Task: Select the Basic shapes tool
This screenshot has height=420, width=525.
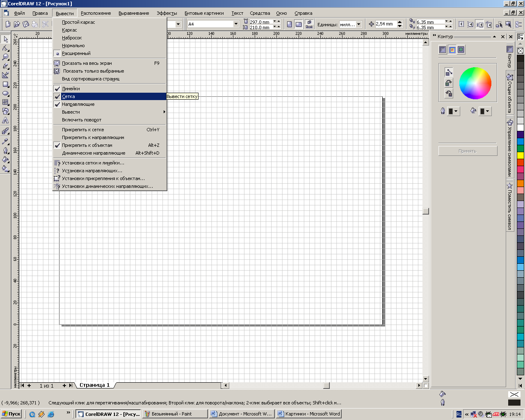Action: point(5,111)
